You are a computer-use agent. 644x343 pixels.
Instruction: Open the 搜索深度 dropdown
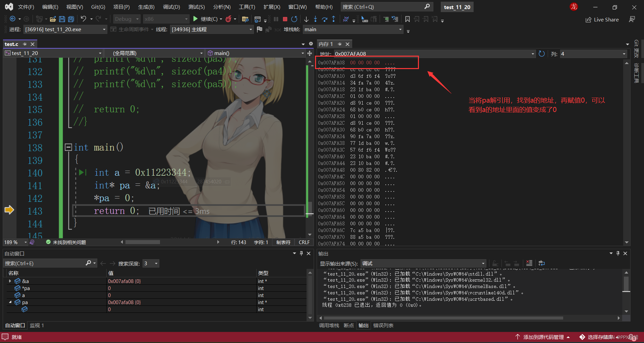pyautogui.click(x=151, y=264)
